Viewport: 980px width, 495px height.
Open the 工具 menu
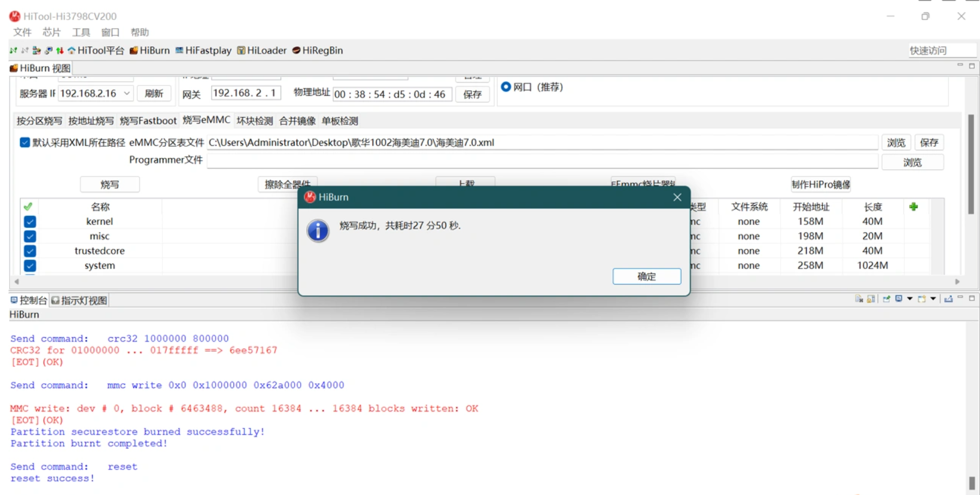tap(81, 33)
